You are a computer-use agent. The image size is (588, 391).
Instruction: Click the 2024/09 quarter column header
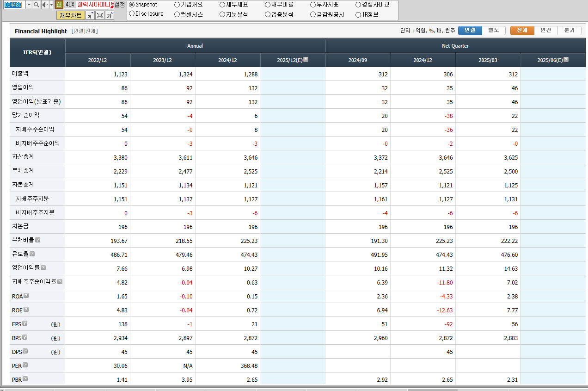point(358,60)
